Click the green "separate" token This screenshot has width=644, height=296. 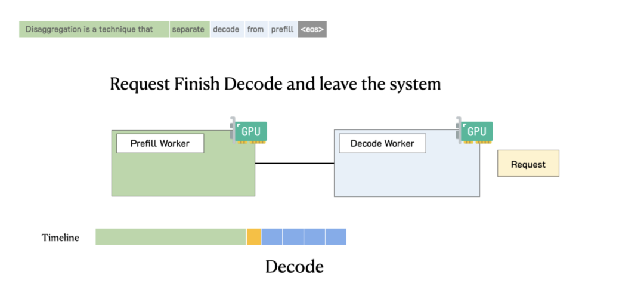coord(189,29)
